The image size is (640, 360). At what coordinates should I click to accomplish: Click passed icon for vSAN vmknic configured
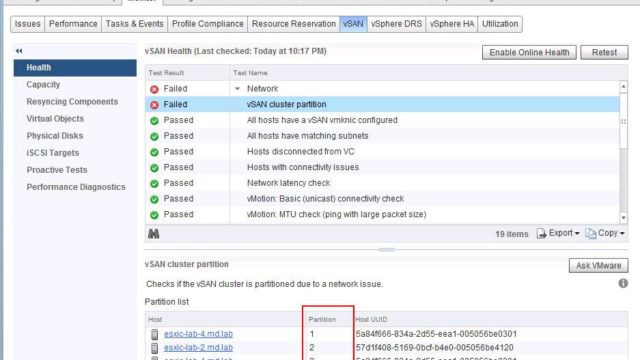click(x=154, y=120)
